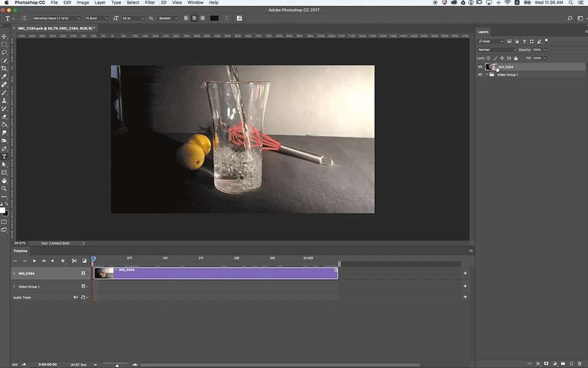Mute the Audio Track
This screenshot has height=368, width=588.
[75, 297]
